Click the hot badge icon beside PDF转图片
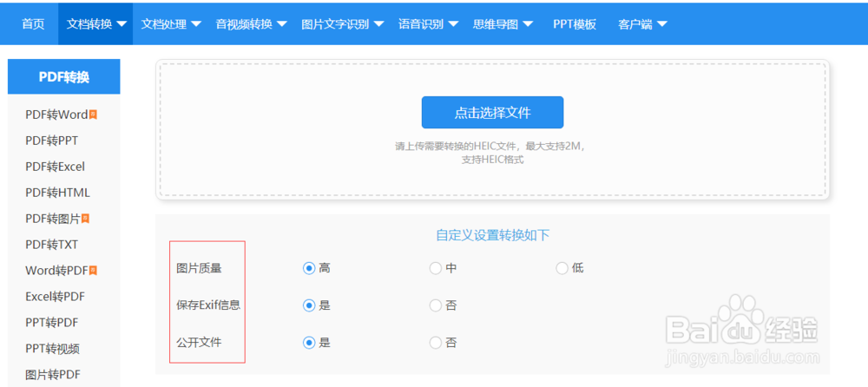 coord(85,219)
